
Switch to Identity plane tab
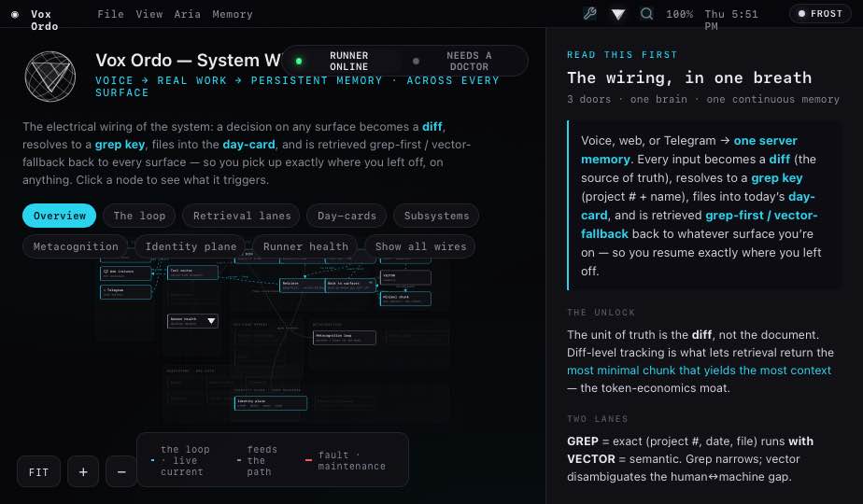tap(191, 246)
